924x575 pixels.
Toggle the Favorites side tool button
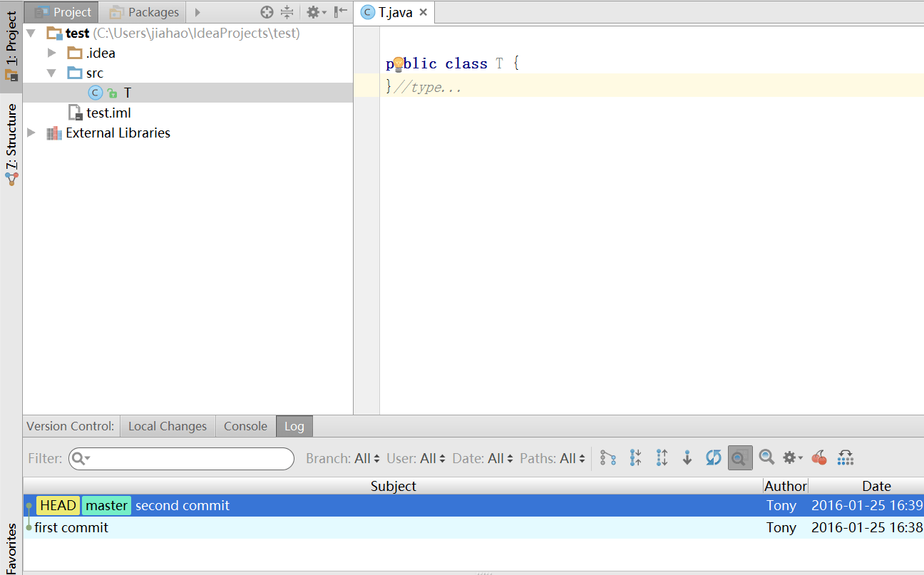point(11,547)
